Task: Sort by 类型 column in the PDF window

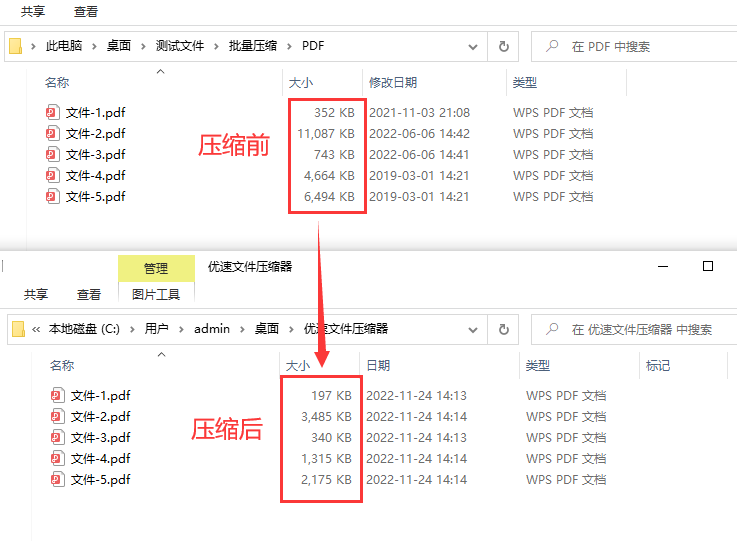Action: pos(525,83)
